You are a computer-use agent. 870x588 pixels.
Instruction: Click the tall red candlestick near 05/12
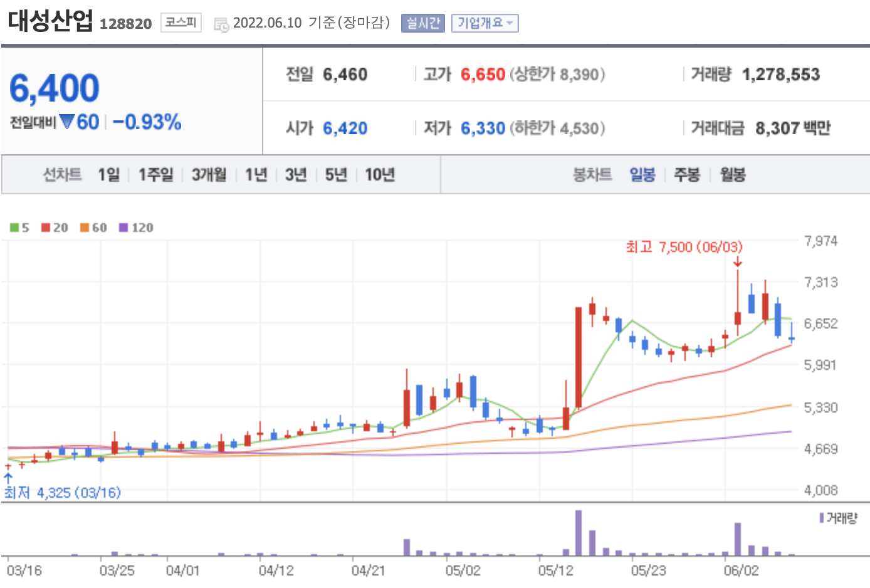click(579, 357)
